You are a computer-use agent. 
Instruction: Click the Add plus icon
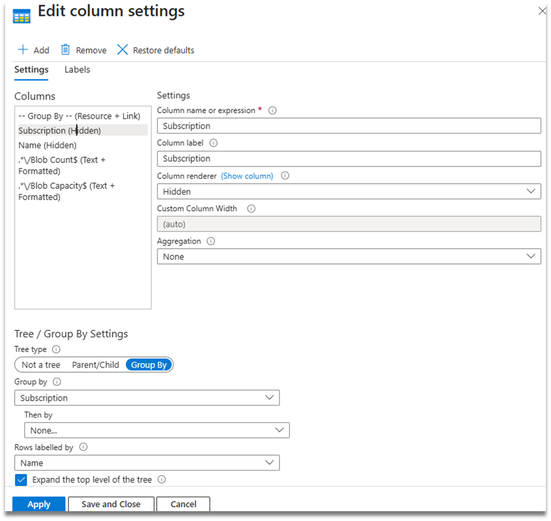[x=23, y=50]
